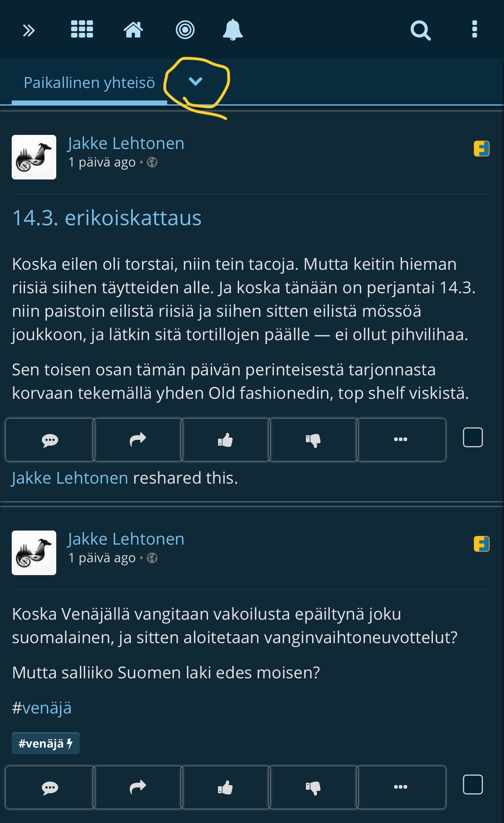
Task: Open more actions on erikoiskattaus post
Action: pos(401,440)
